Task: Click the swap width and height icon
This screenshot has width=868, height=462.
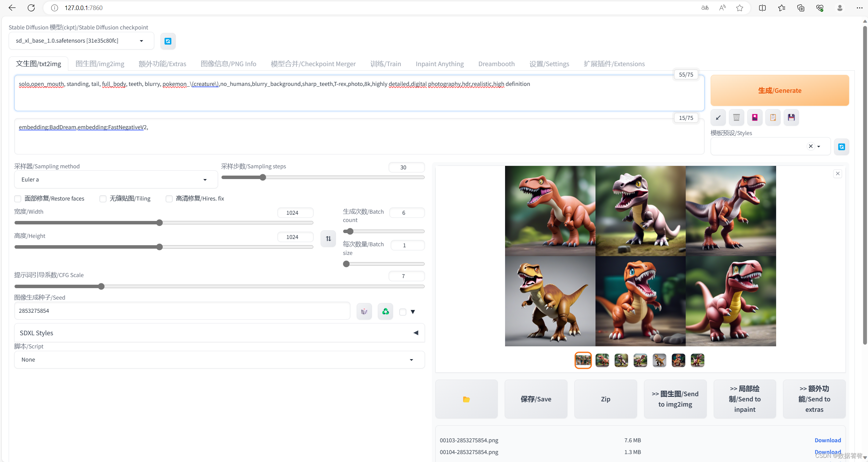Action: [328, 239]
